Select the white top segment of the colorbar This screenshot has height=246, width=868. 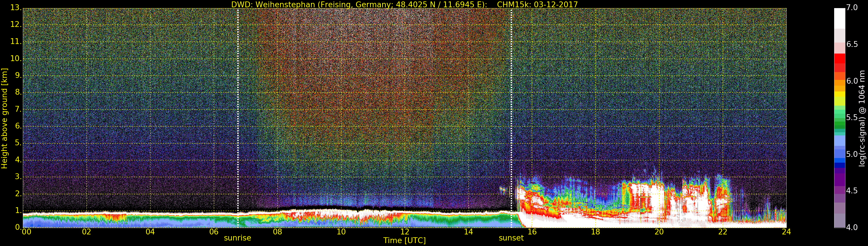click(x=839, y=18)
